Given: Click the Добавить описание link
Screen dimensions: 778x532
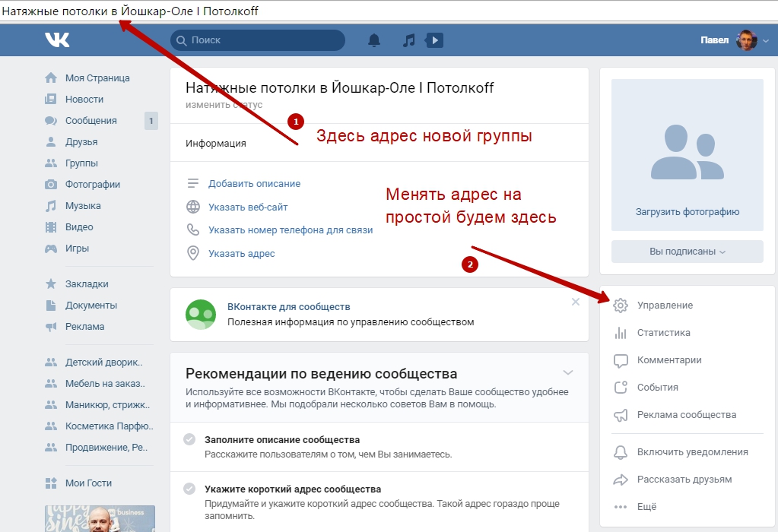Looking at the screenshot, I should 254,183.
